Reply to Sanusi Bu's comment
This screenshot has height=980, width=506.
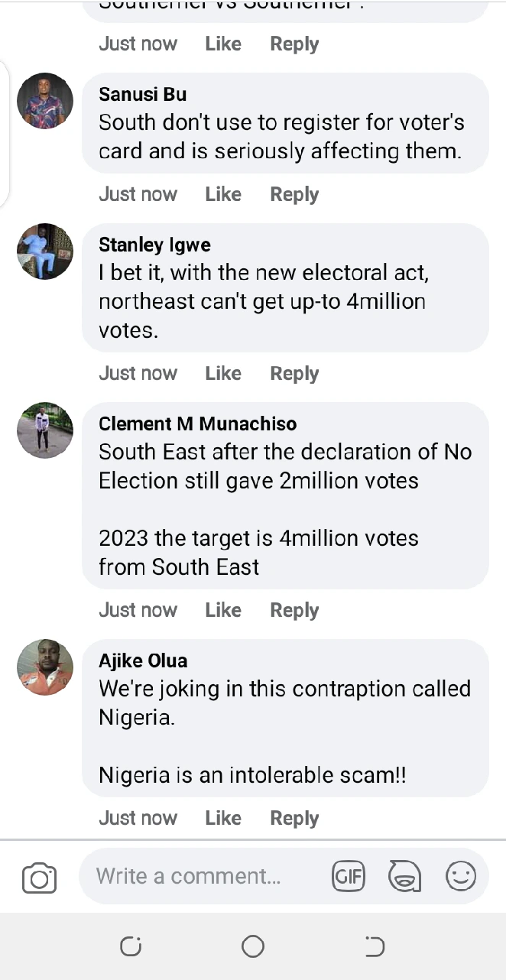pyautogui.click(x=294, y=194)
